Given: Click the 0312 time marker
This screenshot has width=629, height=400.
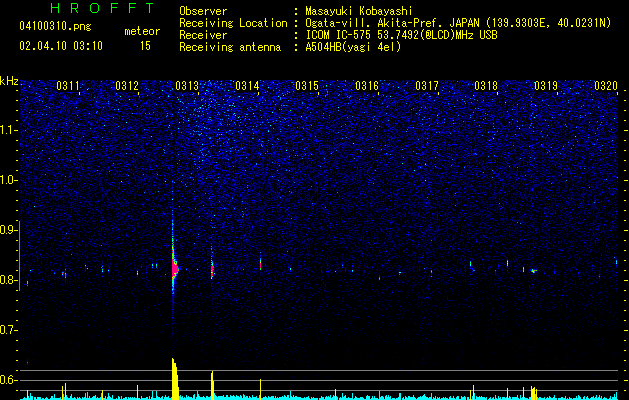Looking at the screenshot, I should tap(127, 85).
